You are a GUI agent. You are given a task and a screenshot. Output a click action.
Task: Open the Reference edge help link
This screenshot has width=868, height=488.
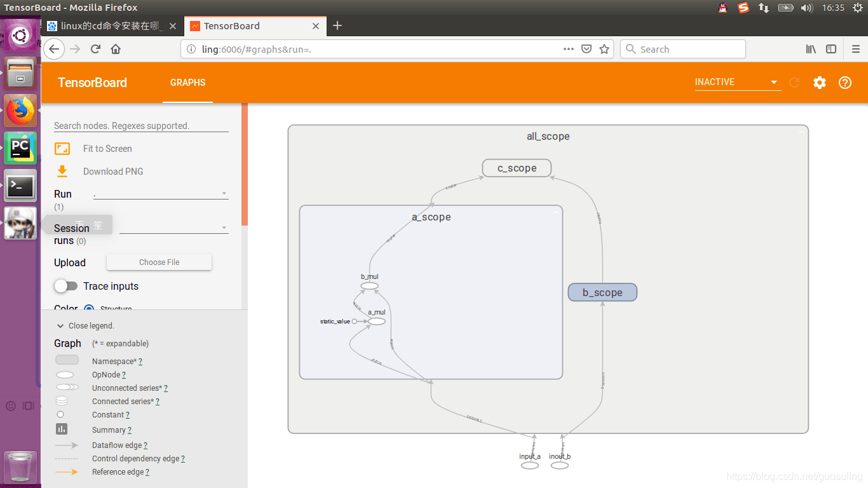147,472
